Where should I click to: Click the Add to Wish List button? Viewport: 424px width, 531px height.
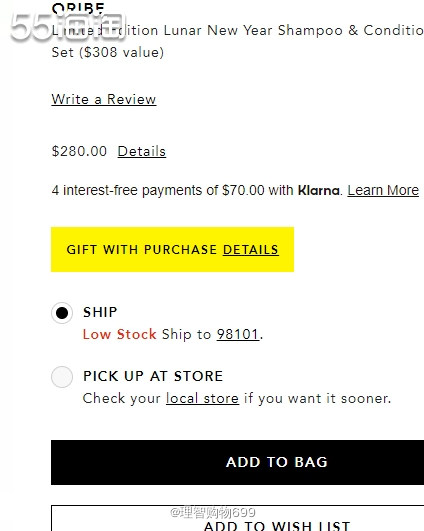point(237,518)
